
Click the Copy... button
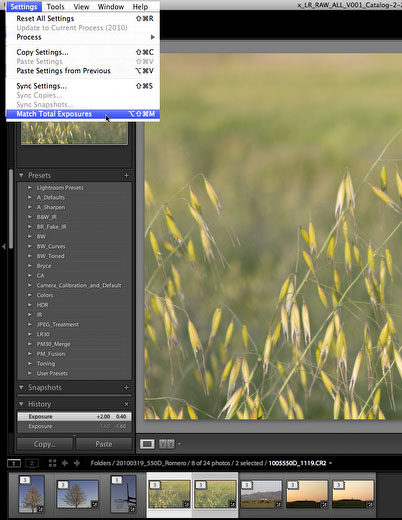(x=45, y=444)
